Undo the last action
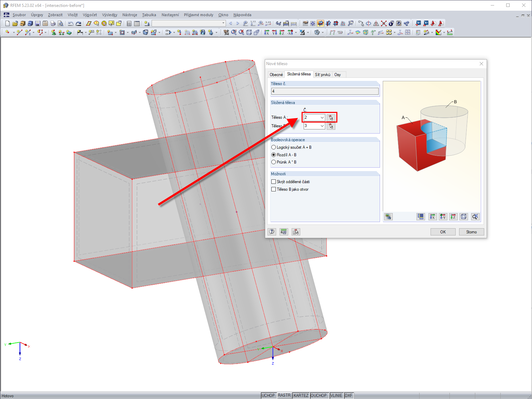The width and height of the screenshot is (532, 399). point(70,23)
